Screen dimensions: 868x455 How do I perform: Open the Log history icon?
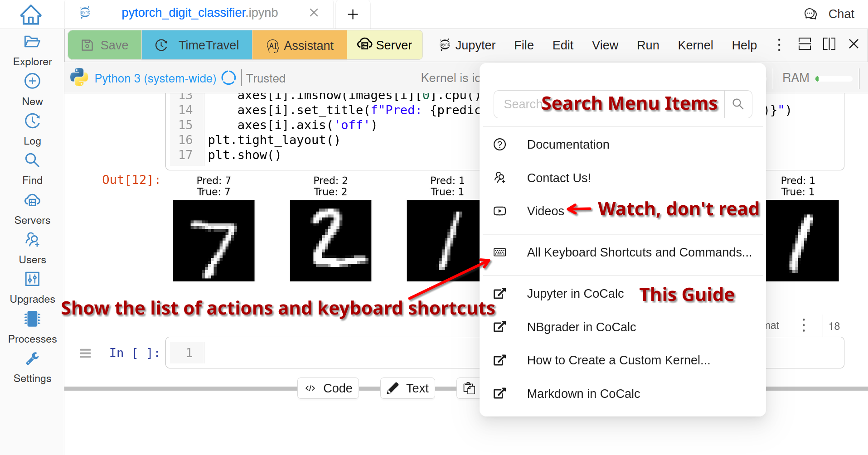(32, 121)
